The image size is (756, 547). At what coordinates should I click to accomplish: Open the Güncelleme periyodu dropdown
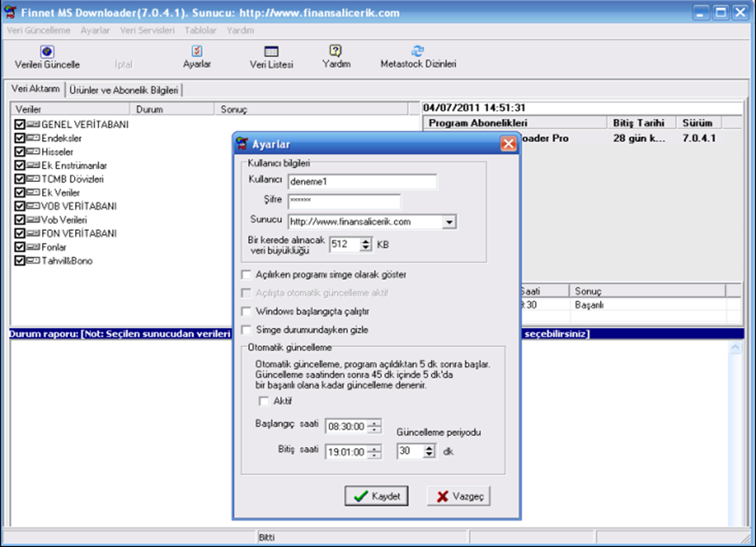pyautogui.click(x=430, y=451)
